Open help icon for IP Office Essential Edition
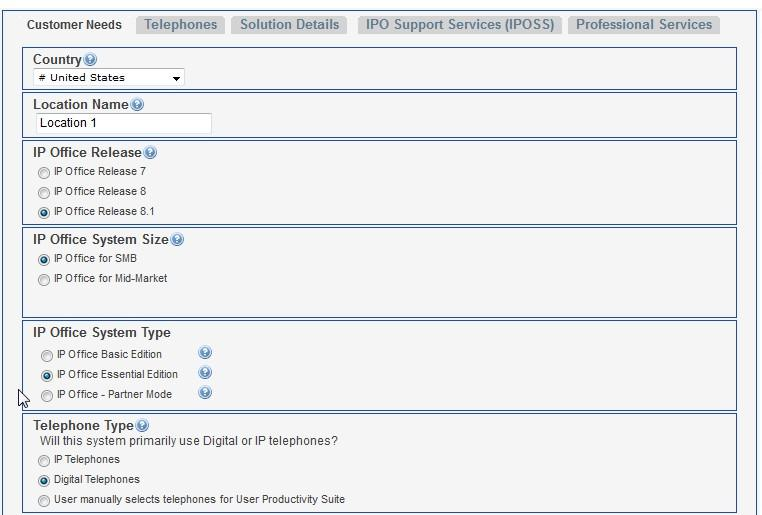The width and height of the screenshot is (762, 515). click(x=205, y=373)
